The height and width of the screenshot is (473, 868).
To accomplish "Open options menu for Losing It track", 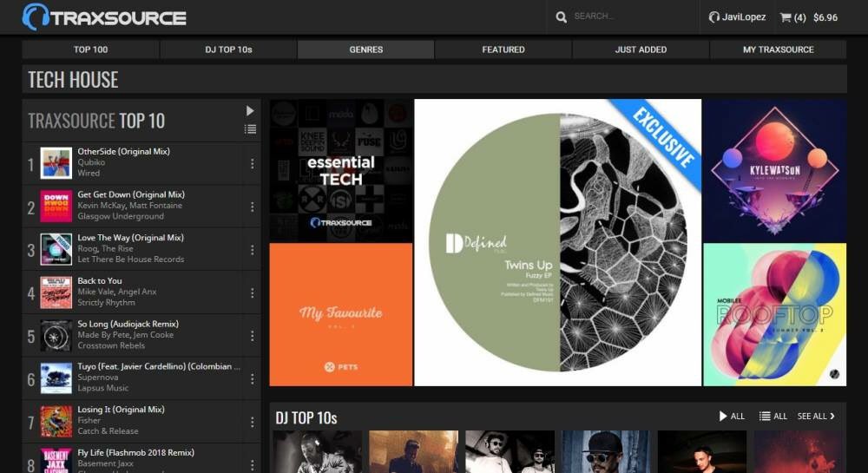I will [252, 422].
